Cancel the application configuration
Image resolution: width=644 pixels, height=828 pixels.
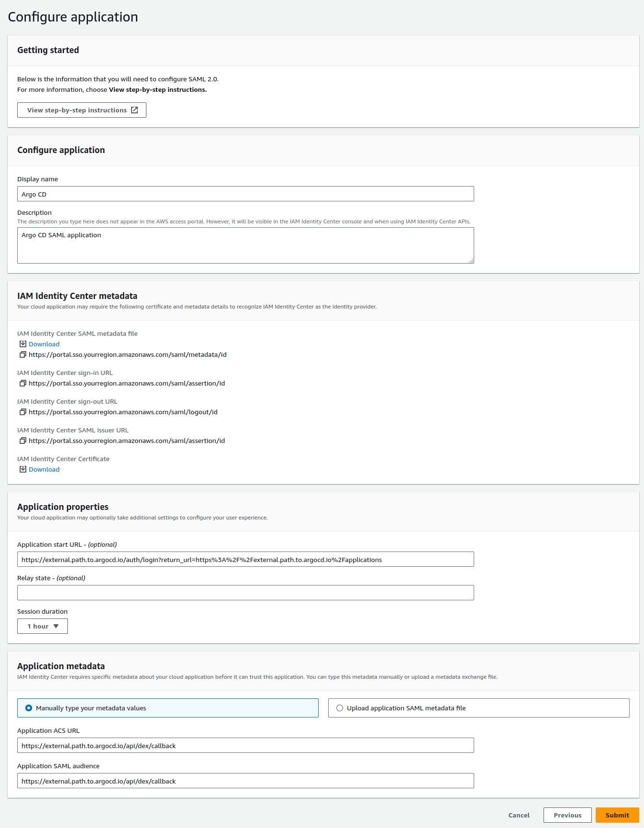(519, 815)
